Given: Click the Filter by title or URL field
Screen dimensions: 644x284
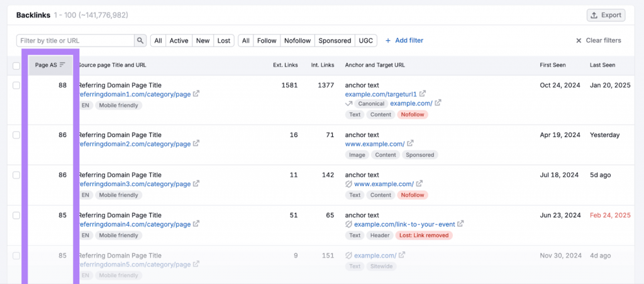Looking at the screenshot, I should pos(75,41).
